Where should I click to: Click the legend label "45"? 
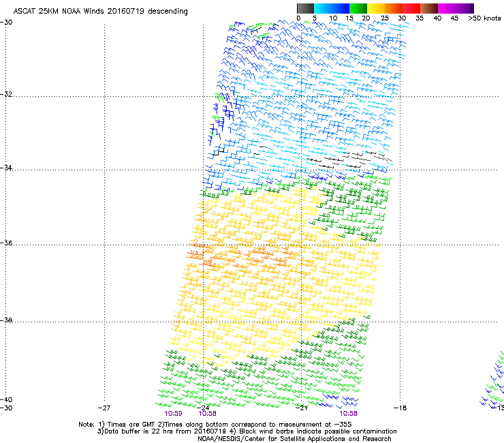click(x=454, y=18)
